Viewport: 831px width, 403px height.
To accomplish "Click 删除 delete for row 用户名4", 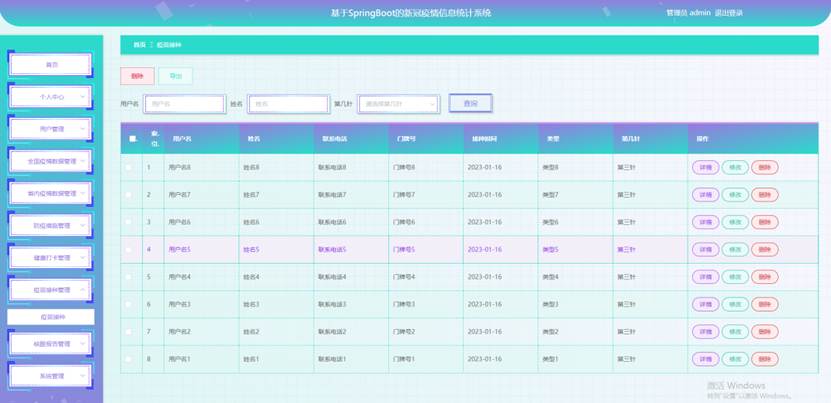I will click(x=765, y=277).
